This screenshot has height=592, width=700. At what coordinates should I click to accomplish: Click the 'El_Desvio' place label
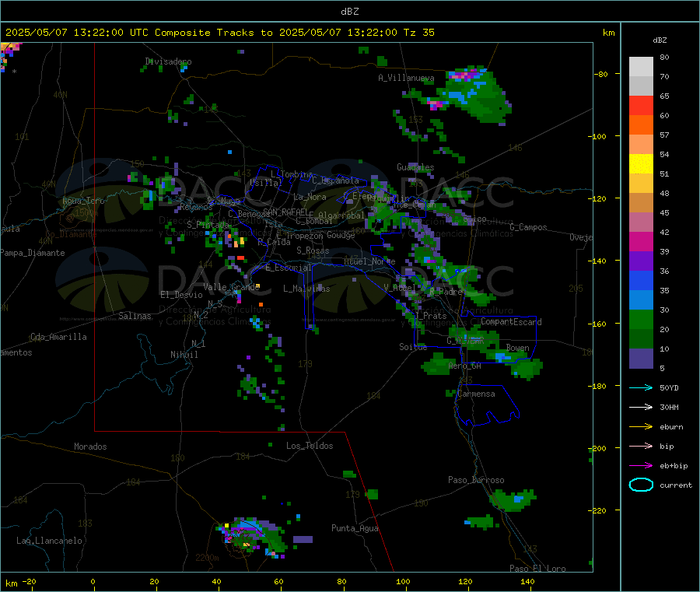[x=181, y=295]
